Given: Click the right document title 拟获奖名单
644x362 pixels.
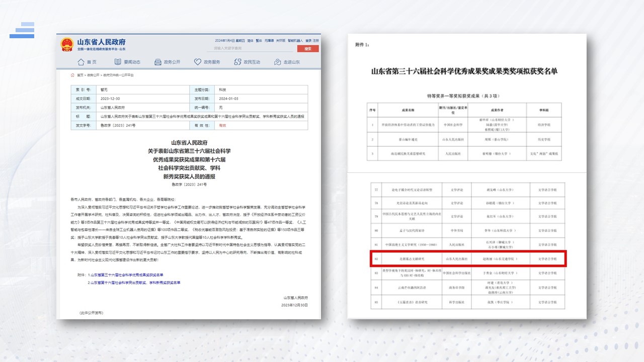Looking at the screenshot, I should click(x=464, y=71).
